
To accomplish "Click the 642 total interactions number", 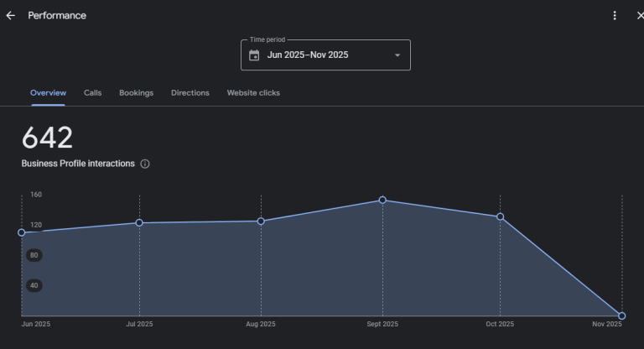I will [47, 138].
